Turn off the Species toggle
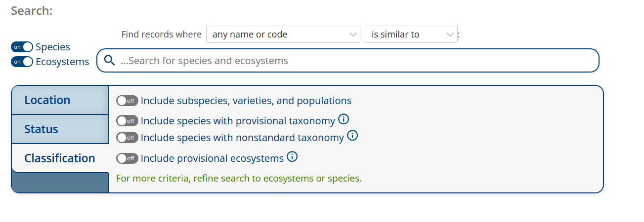644x222 pixels. [22, 47]
